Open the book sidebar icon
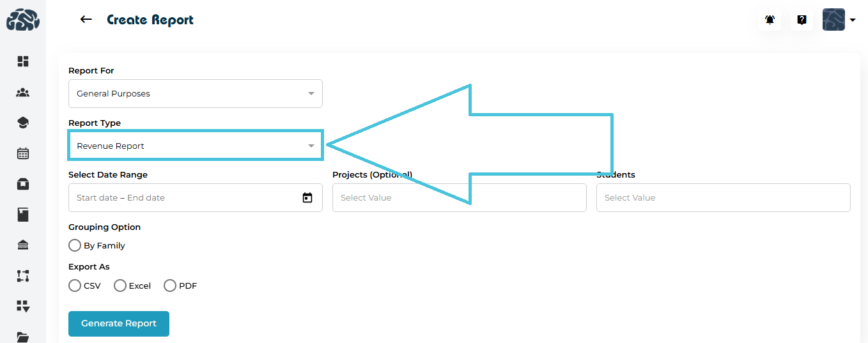The width and height of the screenshot is (868, 343). (23, 215)
